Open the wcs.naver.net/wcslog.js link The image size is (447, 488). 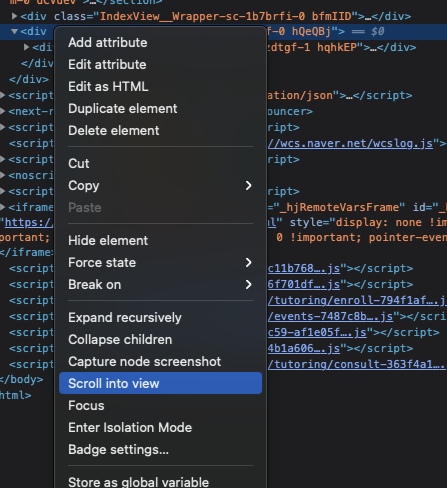click(351, 144)
